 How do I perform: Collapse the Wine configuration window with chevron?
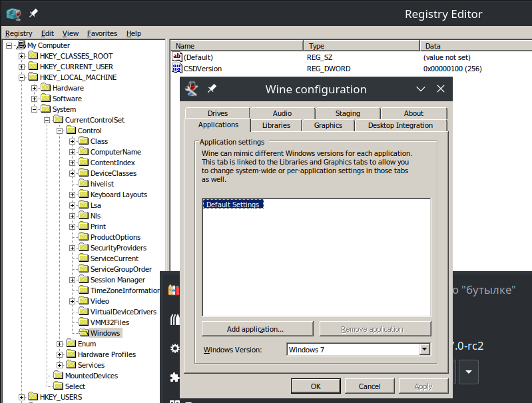point(421,89)
